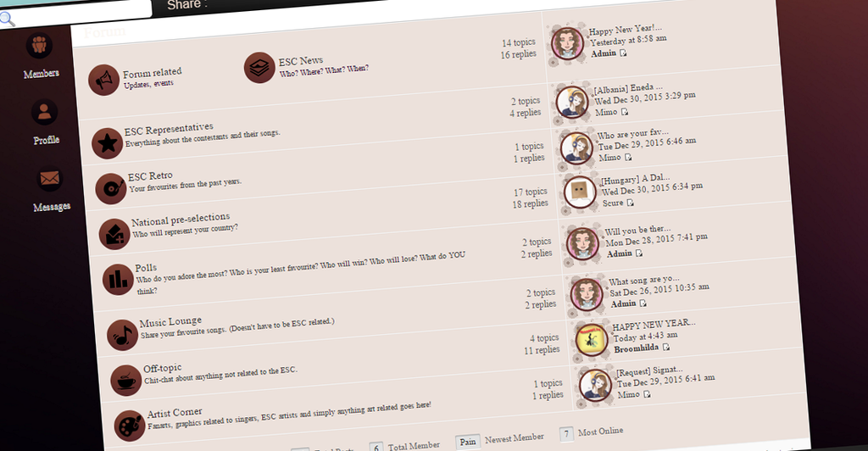Click the ESC News stacked layers icon
Viewport: 868px width, 451px height.
259,68
